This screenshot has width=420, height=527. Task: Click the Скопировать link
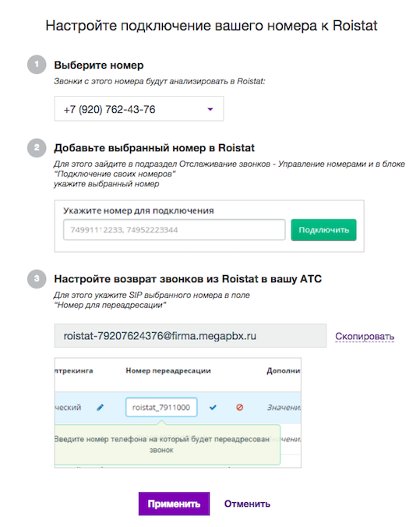(x=365, y=337)
